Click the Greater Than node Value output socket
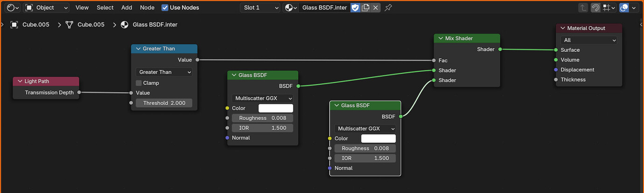 pos(197,60)
